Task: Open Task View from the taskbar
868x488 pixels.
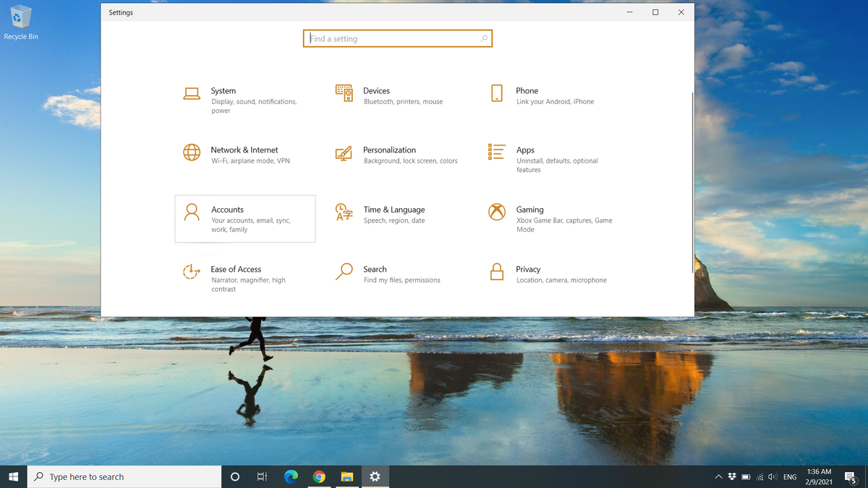Action: [x=262, y=476]
